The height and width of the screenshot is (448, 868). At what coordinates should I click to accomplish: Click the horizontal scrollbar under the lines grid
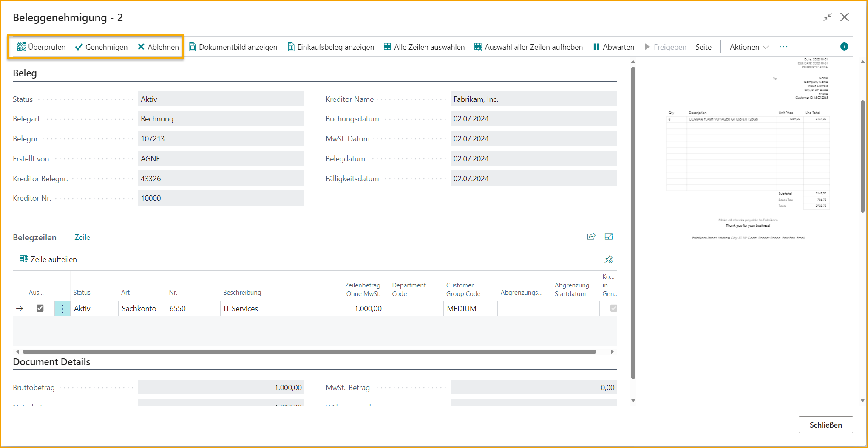(x=309, y=352)
